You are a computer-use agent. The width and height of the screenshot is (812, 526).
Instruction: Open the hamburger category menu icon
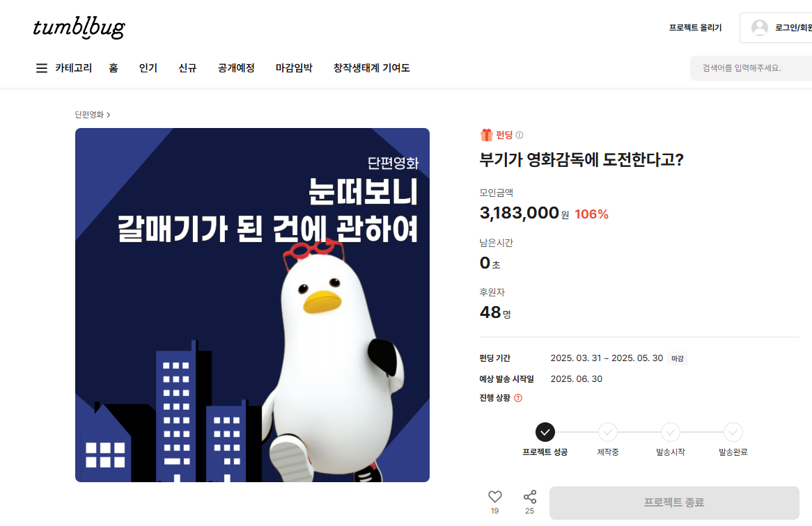(41, 68)
